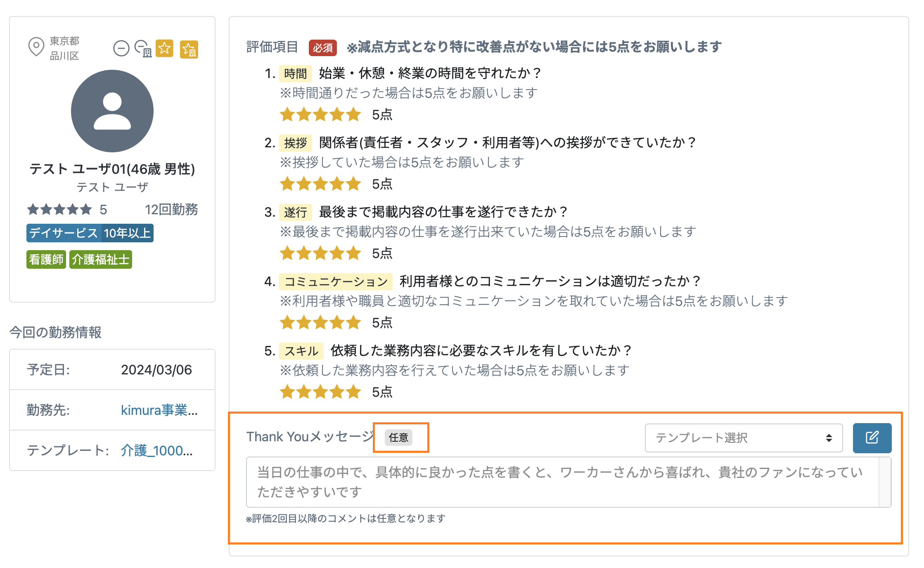Set 時間 rating to one star
This screenshot has width=924, height=568.
click(287, 114)
